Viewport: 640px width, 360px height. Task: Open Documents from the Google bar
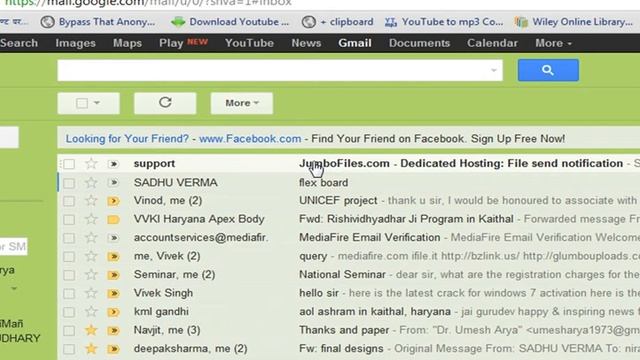[x=419, y=43]
